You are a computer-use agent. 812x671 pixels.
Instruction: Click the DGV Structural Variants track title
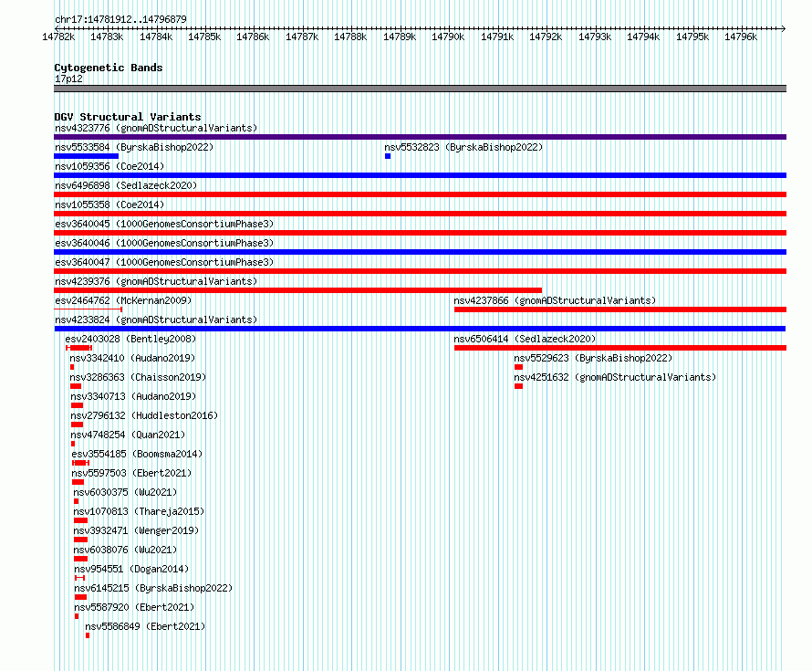click(128, 117)
